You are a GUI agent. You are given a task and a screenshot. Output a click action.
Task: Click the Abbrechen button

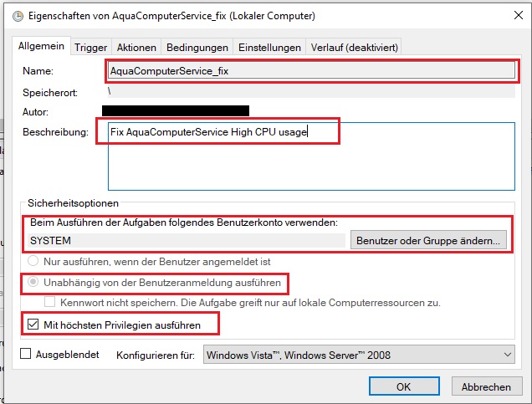[486, 386]
